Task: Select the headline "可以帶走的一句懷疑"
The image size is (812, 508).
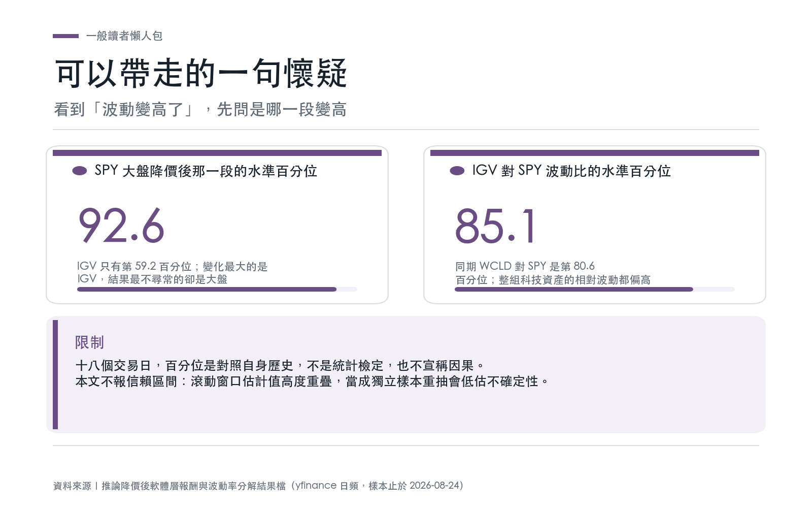Action: 201,74
